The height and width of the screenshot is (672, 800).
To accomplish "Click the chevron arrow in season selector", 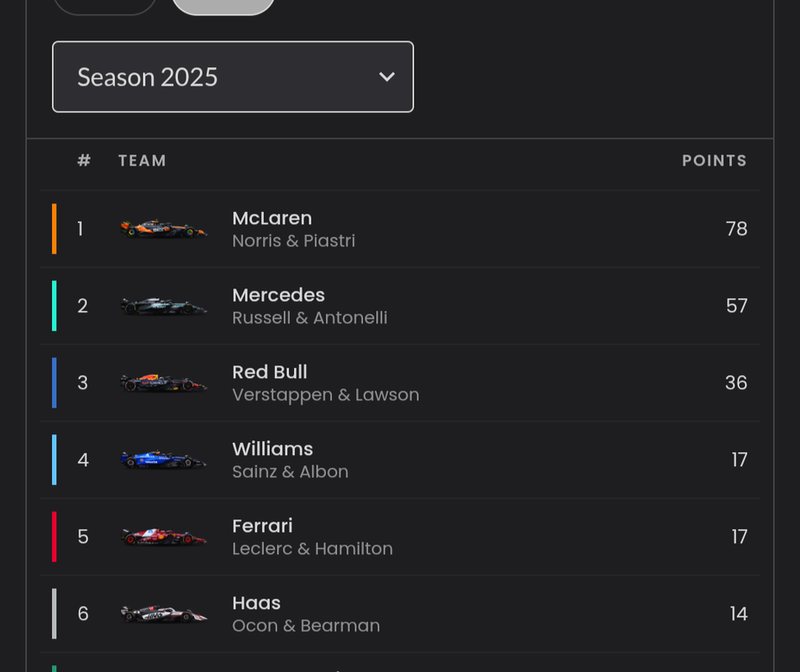I will click(x=387, y=77).
